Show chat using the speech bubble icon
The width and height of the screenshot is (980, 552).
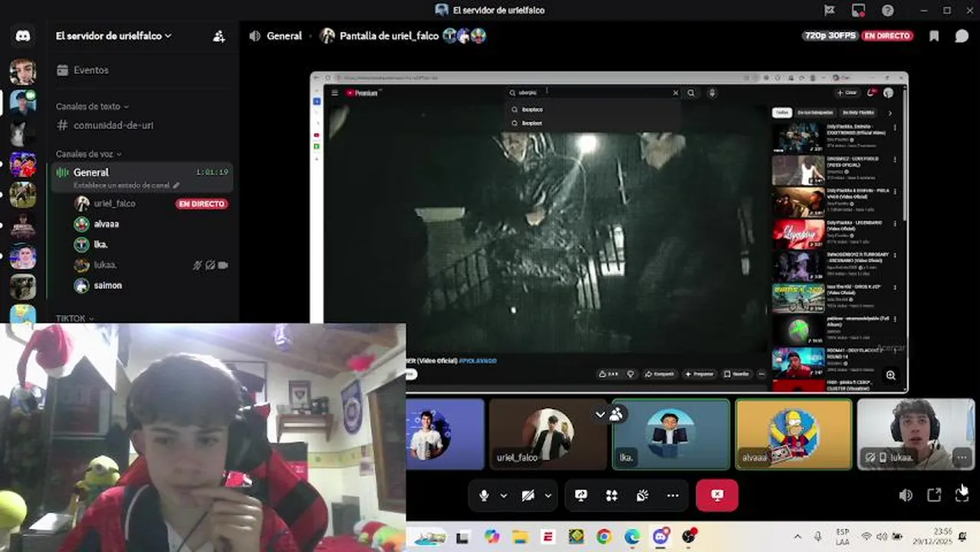(x=962, y=36)
